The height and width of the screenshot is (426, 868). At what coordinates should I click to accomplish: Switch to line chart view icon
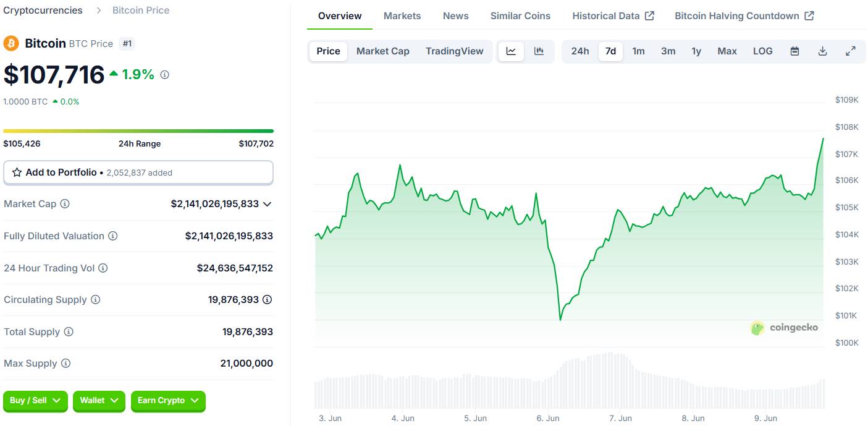tap(512, 51)
